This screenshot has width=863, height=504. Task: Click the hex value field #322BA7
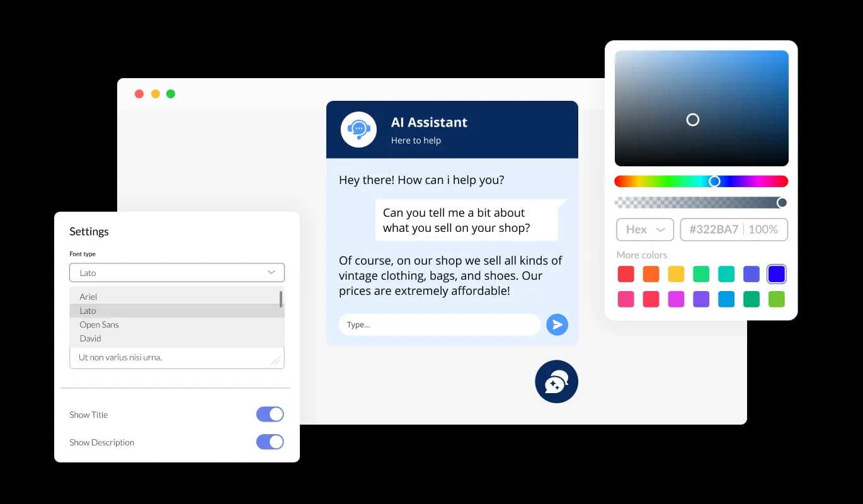(x=714, y=229)
